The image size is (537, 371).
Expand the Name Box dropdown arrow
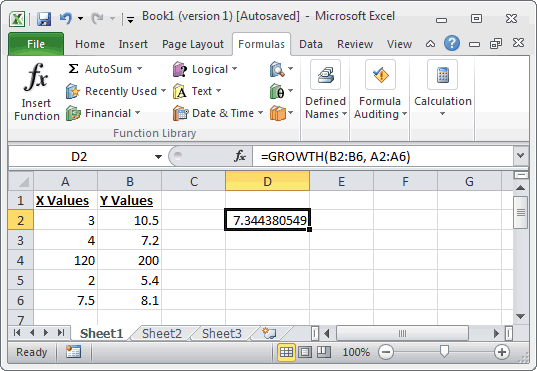click(x=158, y=157)
